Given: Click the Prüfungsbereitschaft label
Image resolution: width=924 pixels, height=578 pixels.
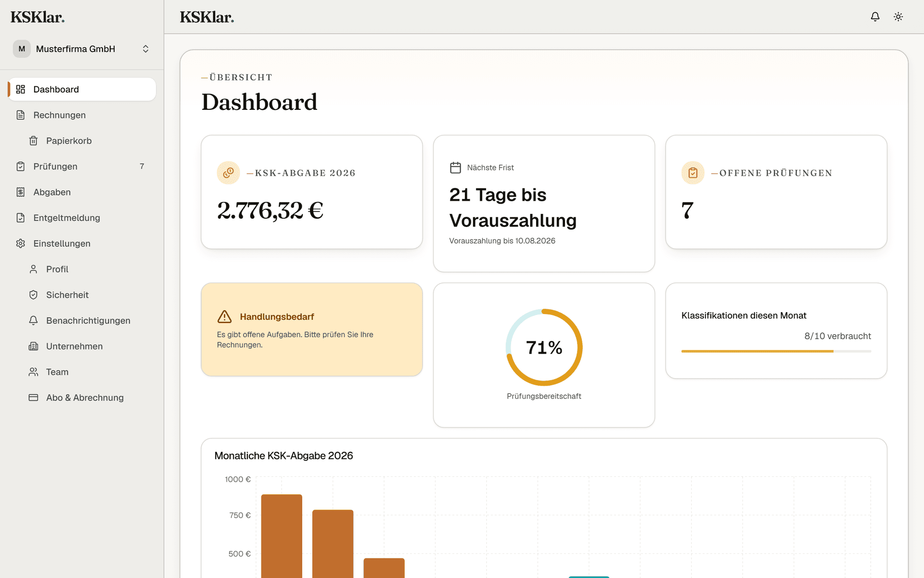Looking at the screenshot, I should [544, 396].
